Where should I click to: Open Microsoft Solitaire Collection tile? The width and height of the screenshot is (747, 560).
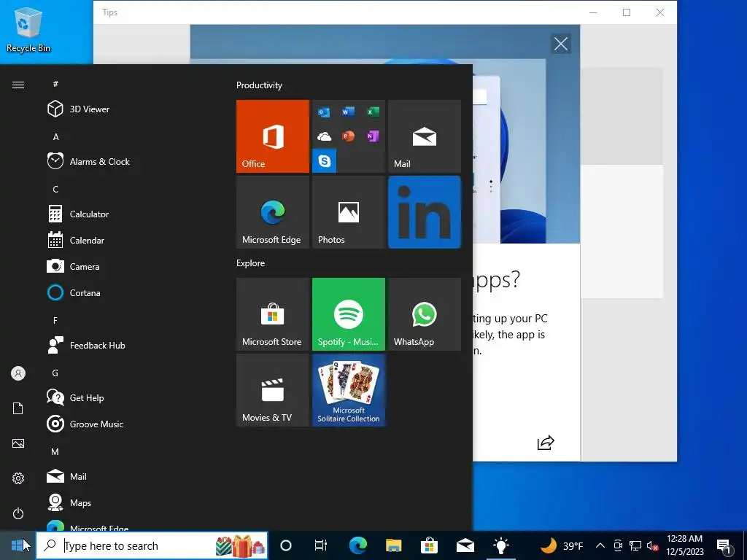[348, 390]
